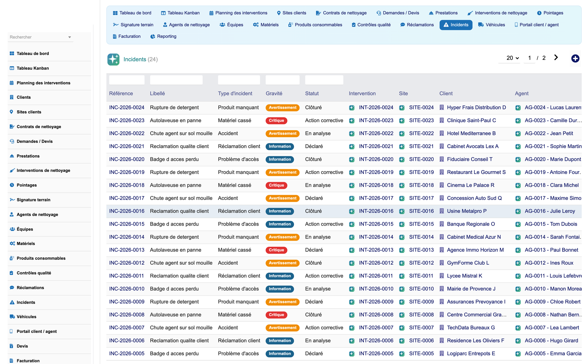Image resolution: width=588 pixels, height=364 pixels.
Task: Open site plus icon for SITE-0012
Action: (x=402, y=263)
